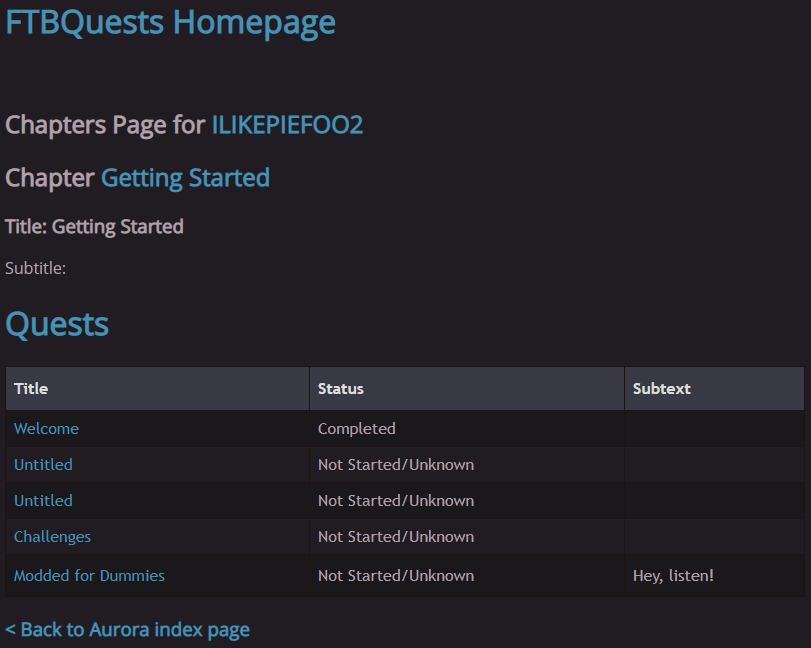Click the "Hey, listen!" subtext cell
The height and width of the screenshot is (648, 811).
click(x=673, y=575)
